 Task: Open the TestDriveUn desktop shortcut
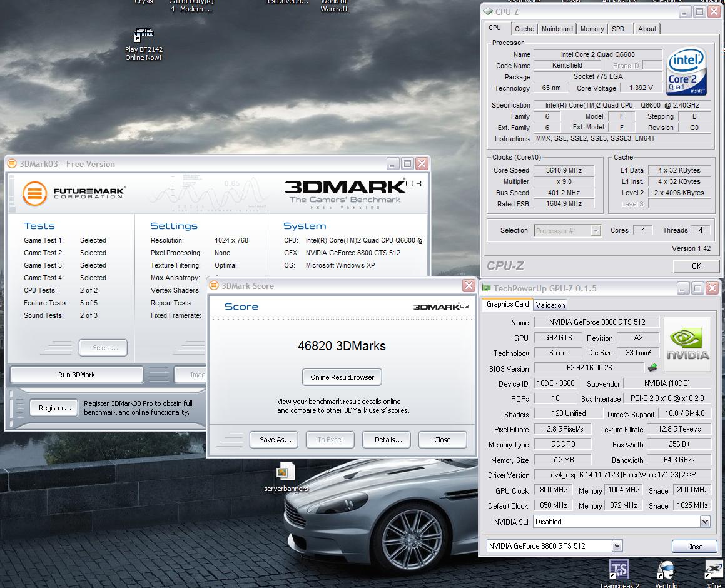point(286,3)
